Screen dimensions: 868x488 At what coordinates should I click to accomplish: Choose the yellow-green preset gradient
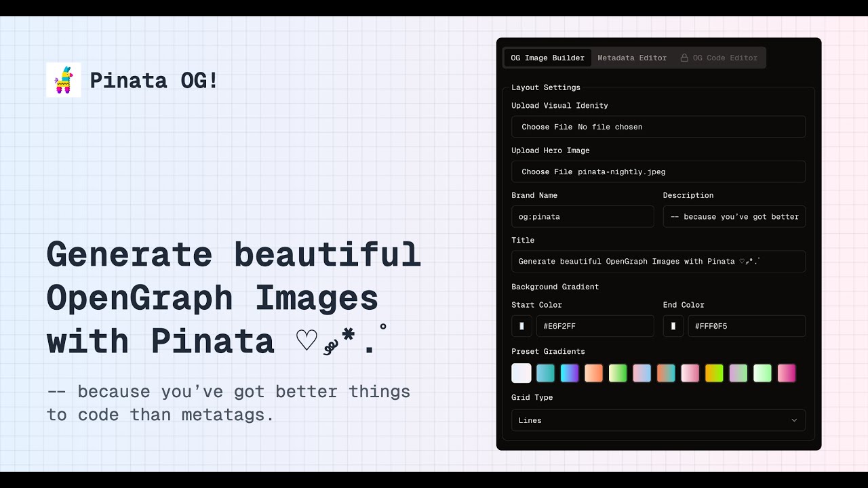[x=714, y=373]
